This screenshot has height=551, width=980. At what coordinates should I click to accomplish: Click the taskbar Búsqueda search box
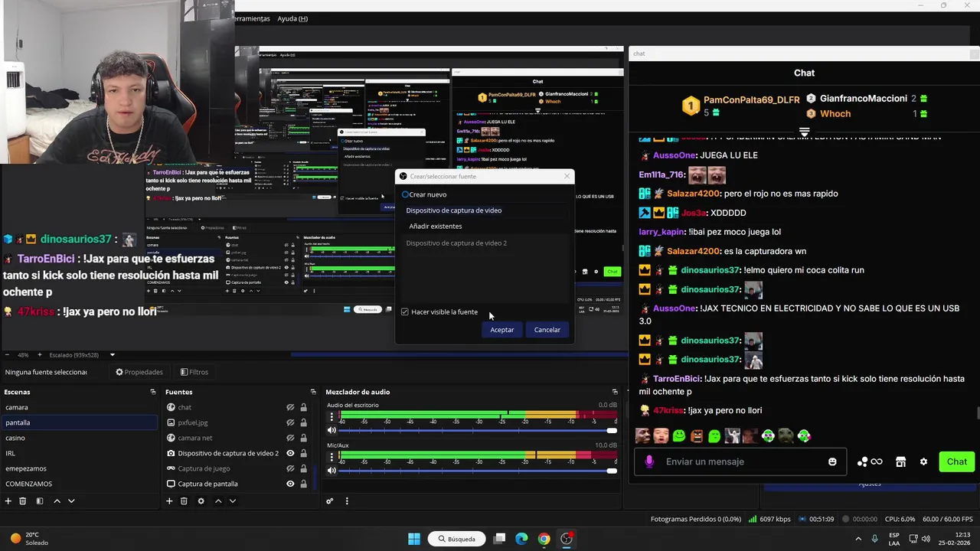[457, 539]
